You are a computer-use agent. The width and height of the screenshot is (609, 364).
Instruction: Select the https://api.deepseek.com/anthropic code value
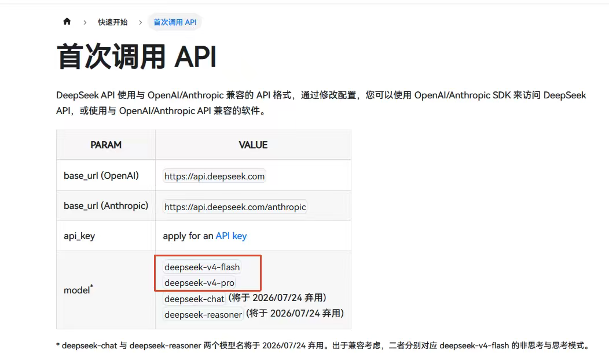coord(235,207)
